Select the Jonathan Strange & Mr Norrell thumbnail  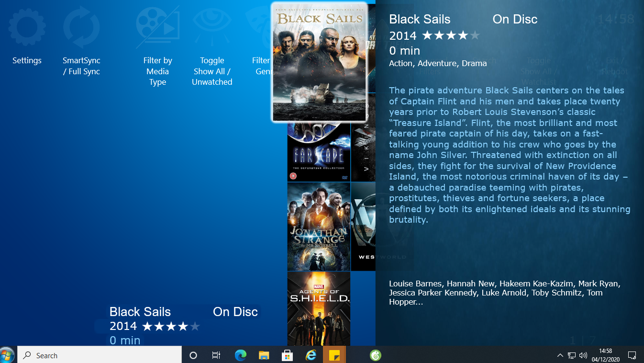coord(319,227)
